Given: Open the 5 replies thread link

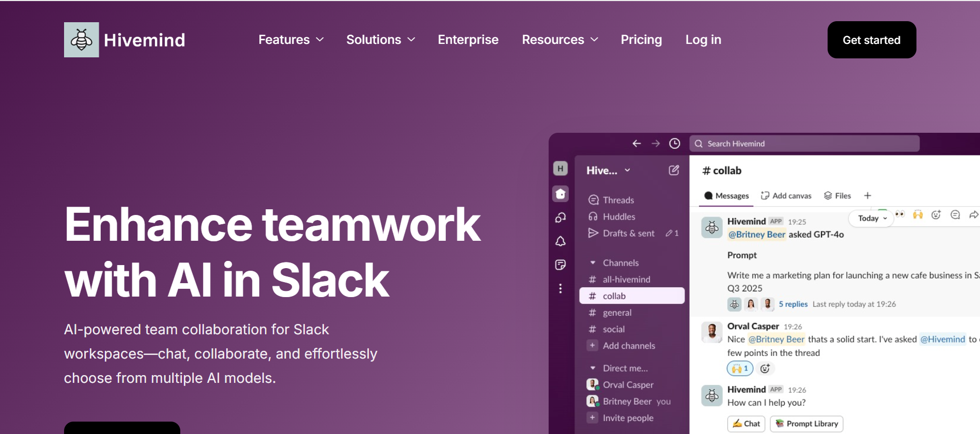Looking at the screenshot, I should pos(793,304).
